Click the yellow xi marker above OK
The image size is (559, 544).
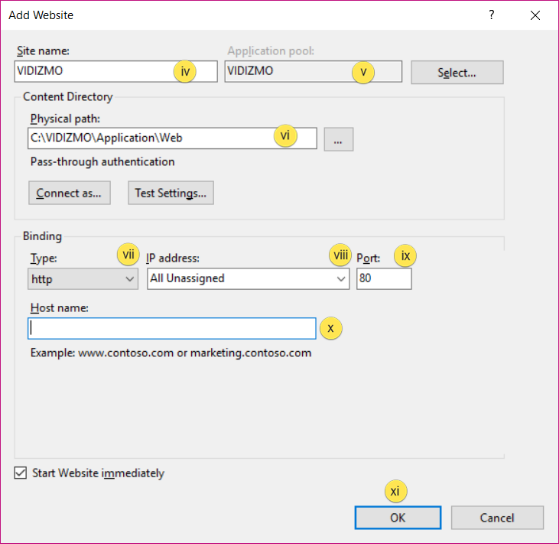pyautogui.click(x=396, y=491)
